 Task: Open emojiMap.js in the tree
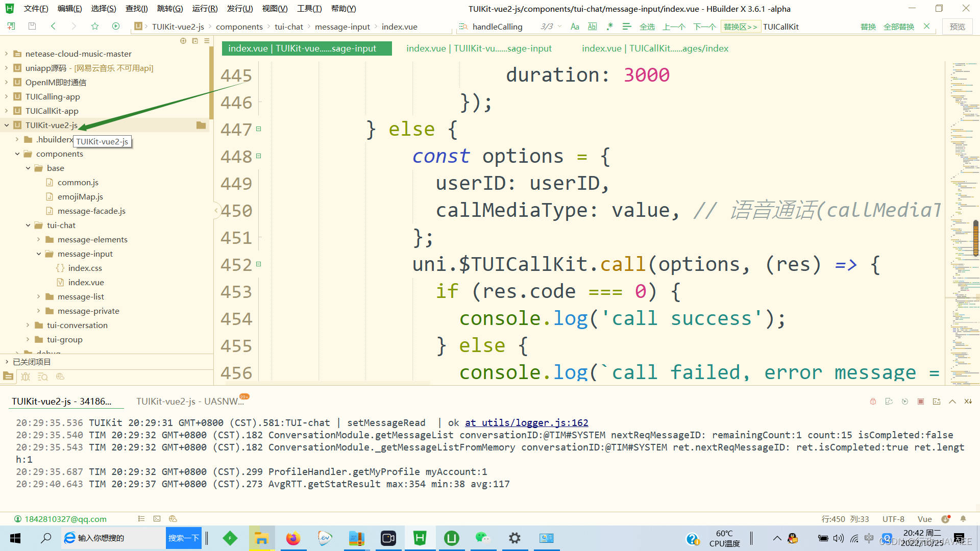pyautogui.click(x=80, y=196)
